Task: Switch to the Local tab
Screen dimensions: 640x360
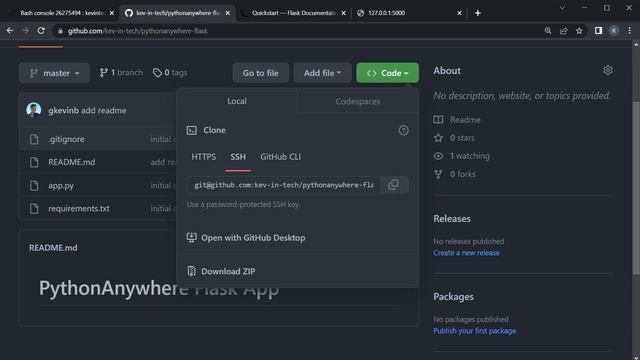Action: coord(237,101)
